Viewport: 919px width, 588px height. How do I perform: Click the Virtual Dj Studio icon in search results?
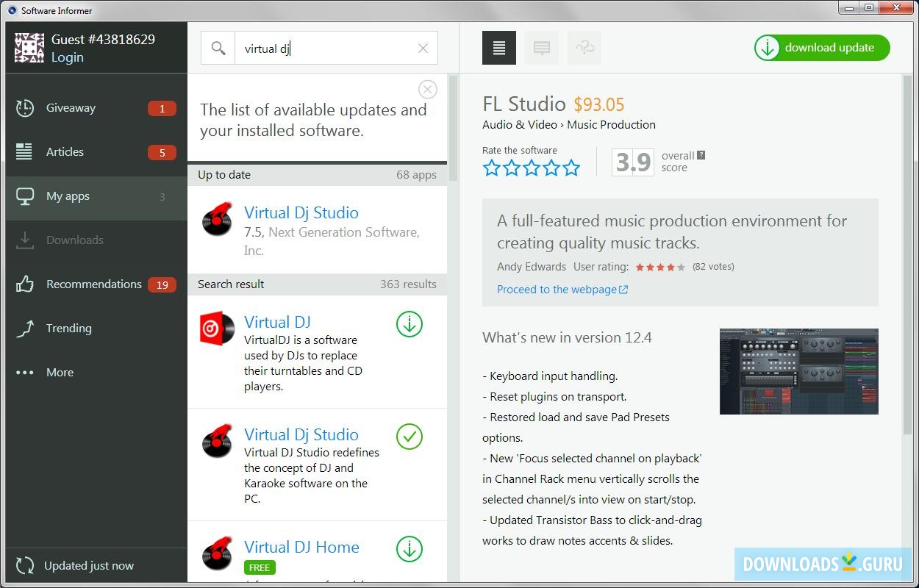point(218,442)
